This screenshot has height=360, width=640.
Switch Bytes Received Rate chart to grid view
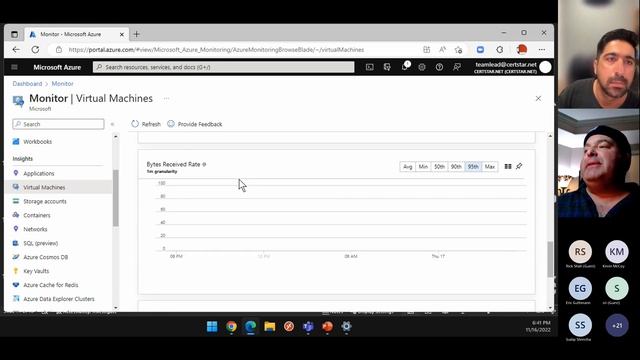508,167
